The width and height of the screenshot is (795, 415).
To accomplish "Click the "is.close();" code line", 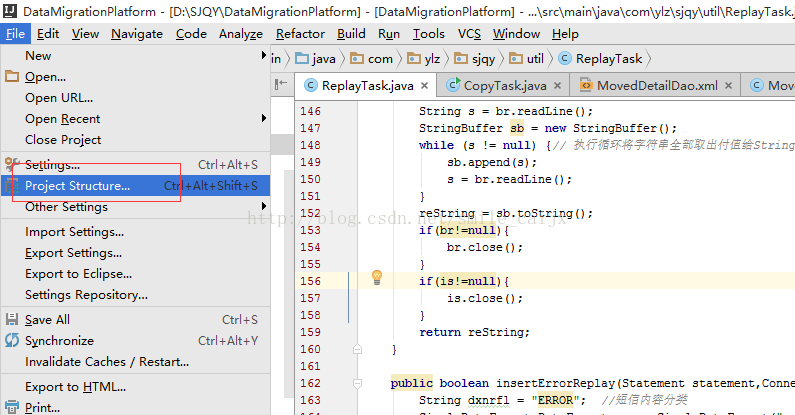I will tap(485, 298).
